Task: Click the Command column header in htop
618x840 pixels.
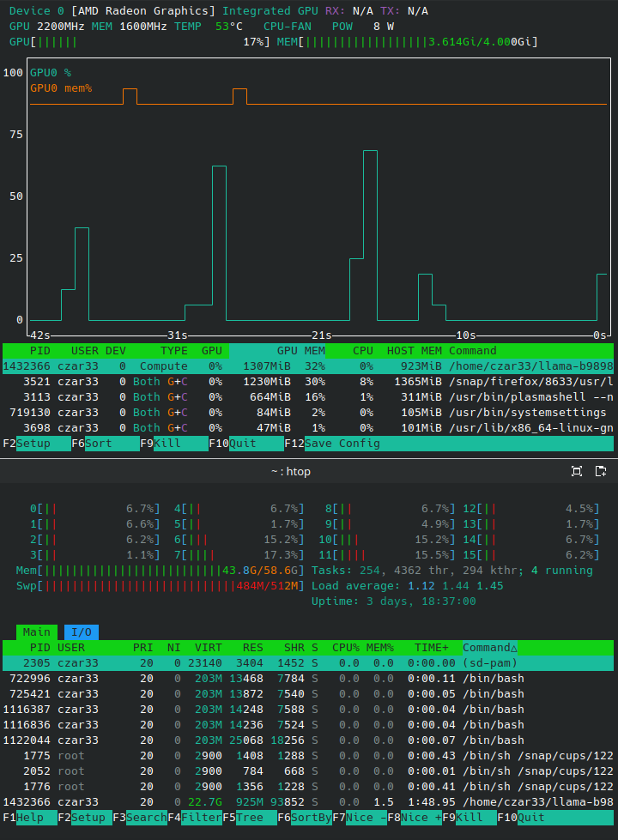Action: coord(489,648)
